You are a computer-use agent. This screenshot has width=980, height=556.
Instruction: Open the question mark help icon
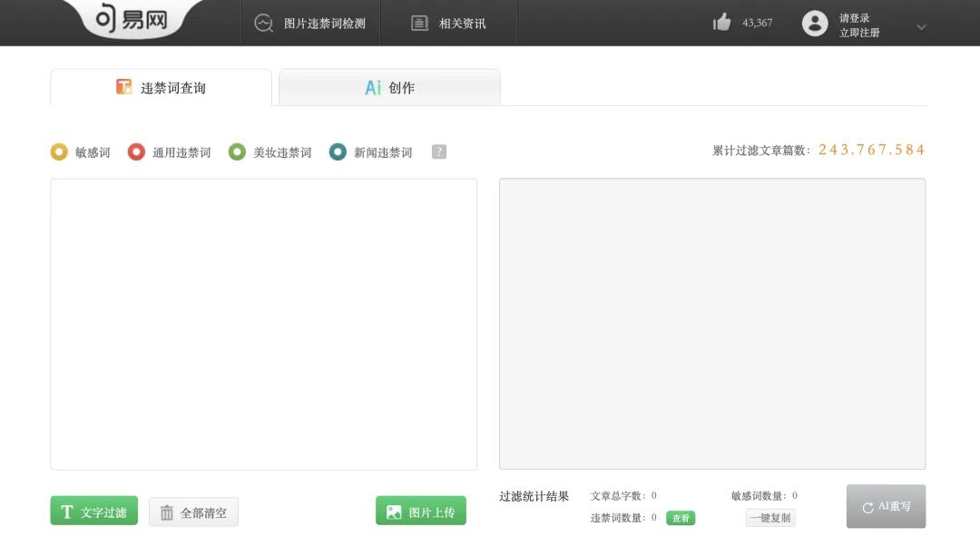(x=438, y=151)
